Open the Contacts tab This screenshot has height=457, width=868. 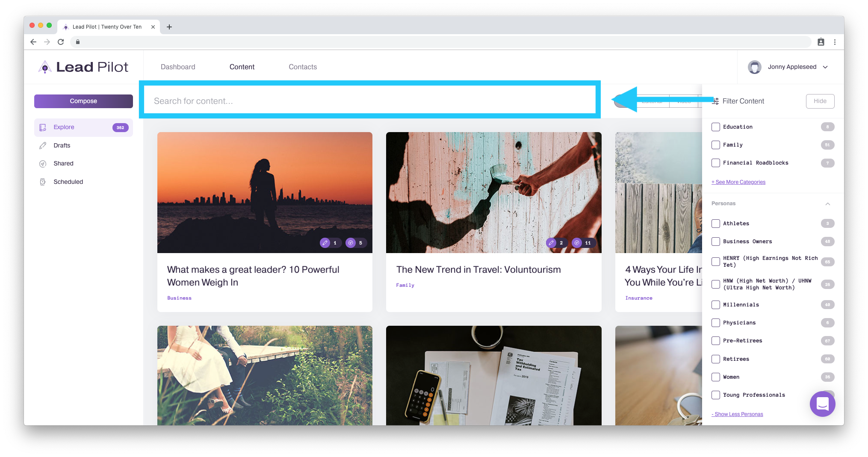pyautogui.click(x=303, y=67)
